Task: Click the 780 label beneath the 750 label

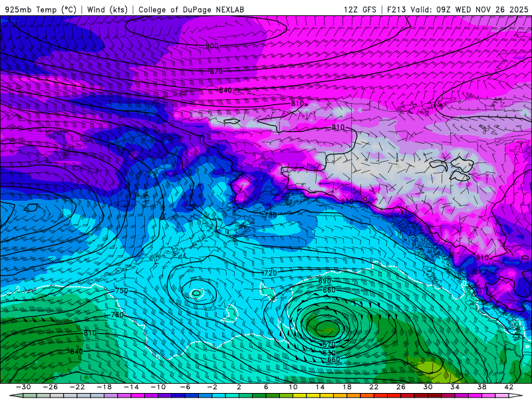Action: click(x=117, y=315)
